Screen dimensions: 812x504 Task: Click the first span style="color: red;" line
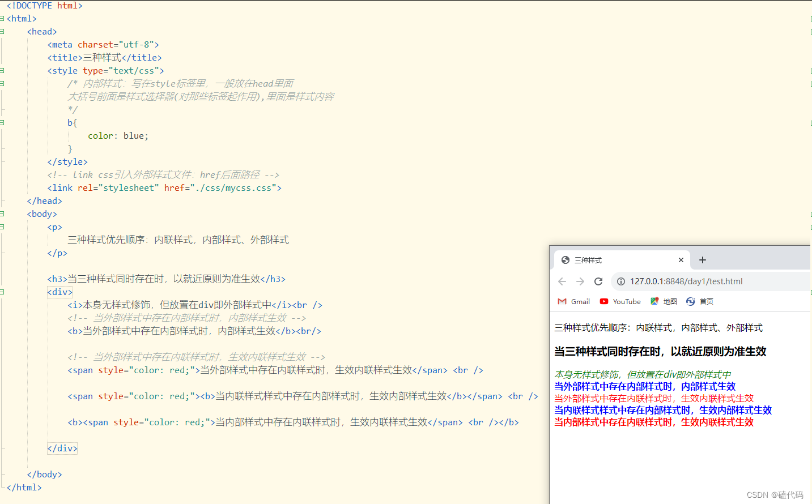tap(275, 370)
